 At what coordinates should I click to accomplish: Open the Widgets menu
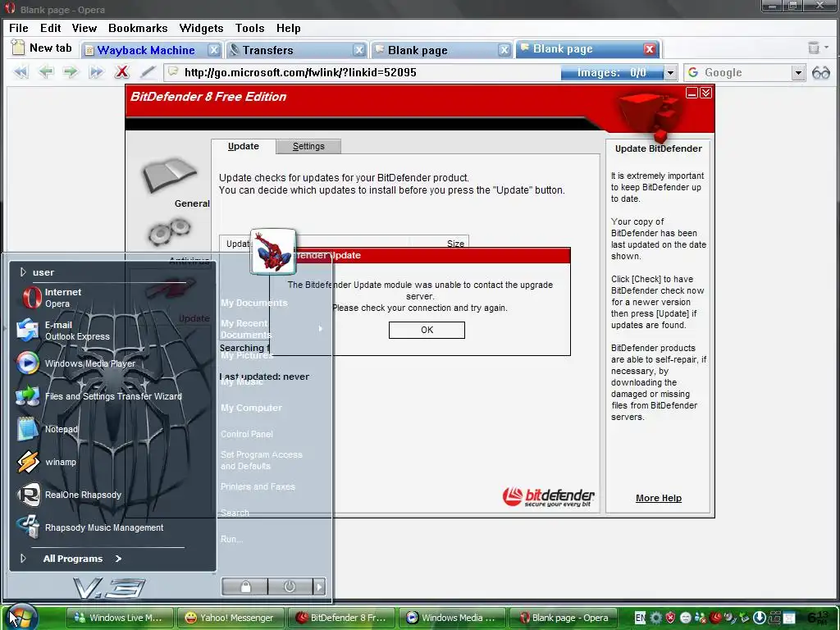point(201,28)
